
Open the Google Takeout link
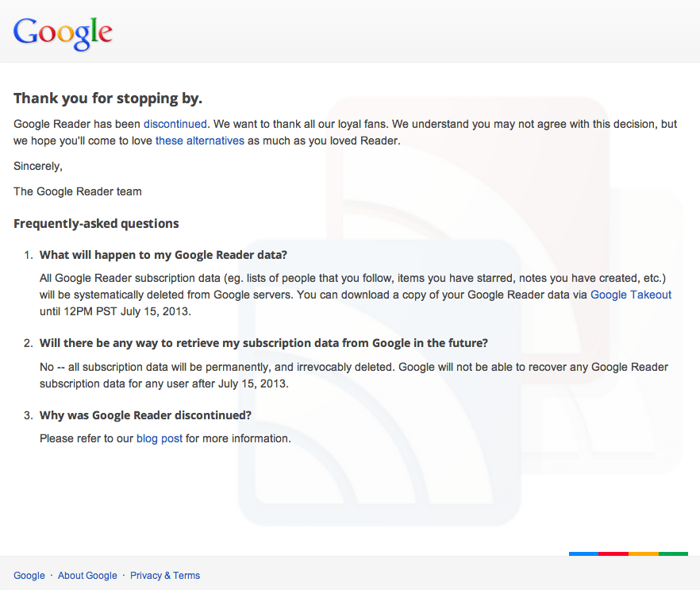click(631, 295)
